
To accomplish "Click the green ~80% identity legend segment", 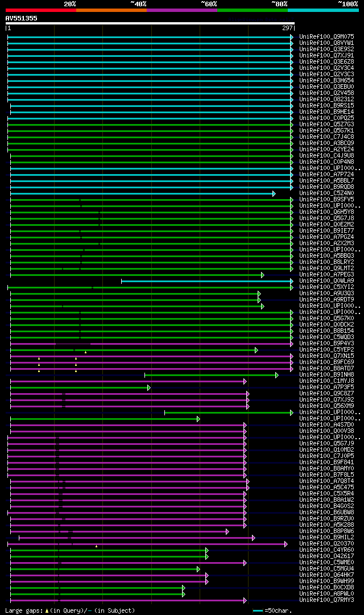I will tap(253, 10).
